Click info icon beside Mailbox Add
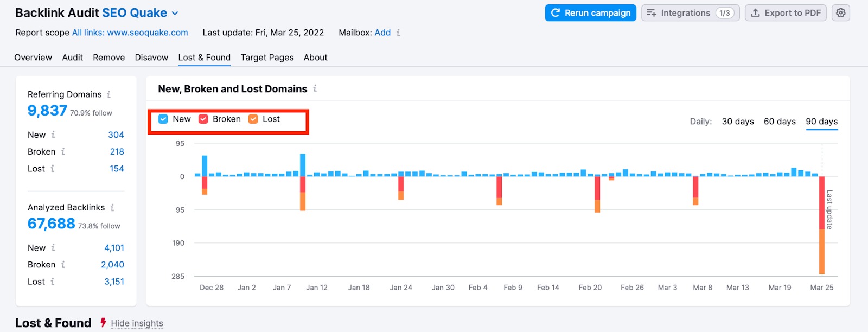Screen dimensions: 868x332 tap(398, 33)
